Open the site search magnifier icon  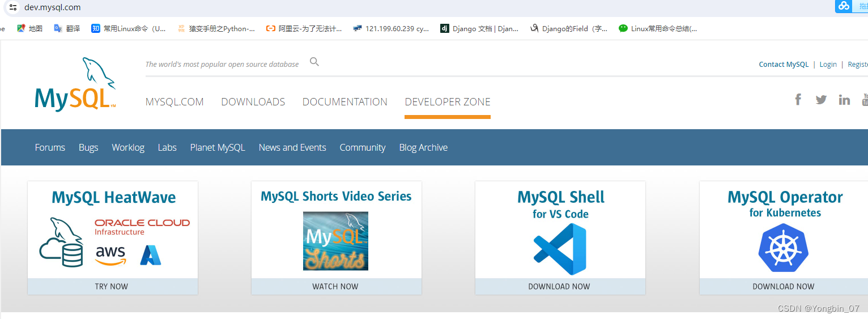pyautogui.click(x=314, y=62)
